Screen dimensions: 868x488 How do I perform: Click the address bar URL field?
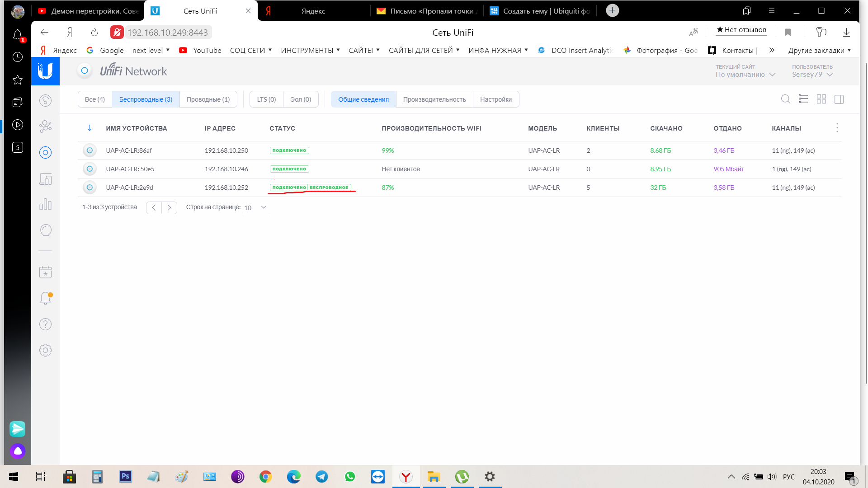point(168,32)
